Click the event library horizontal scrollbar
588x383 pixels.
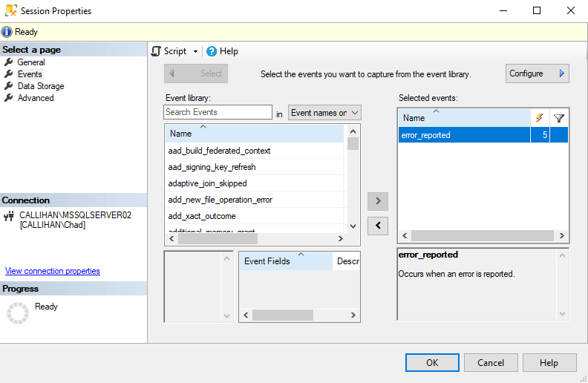tap(252, 239)
